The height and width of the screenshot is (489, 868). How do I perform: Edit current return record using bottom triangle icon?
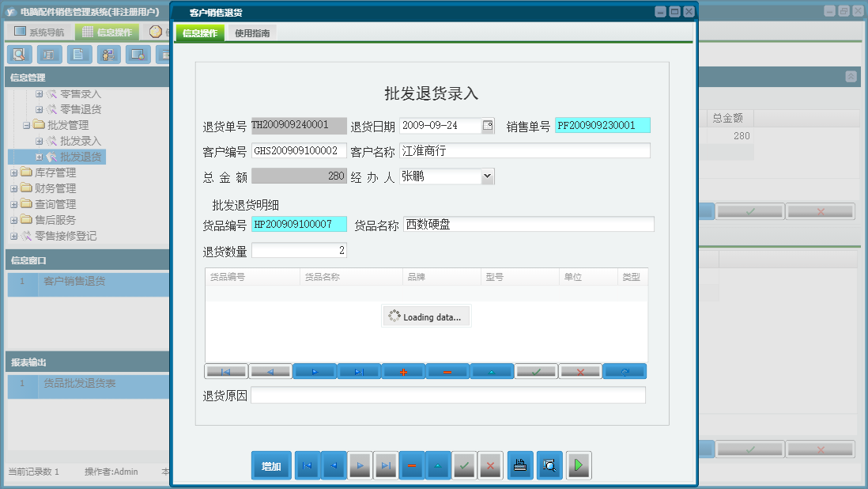(438, 466)
